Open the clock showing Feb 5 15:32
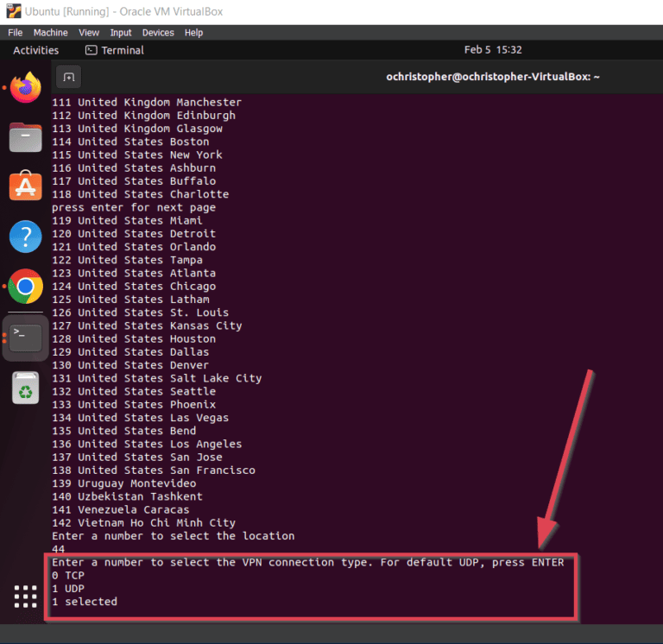This screenshot has height=644, width=663. 493,50
